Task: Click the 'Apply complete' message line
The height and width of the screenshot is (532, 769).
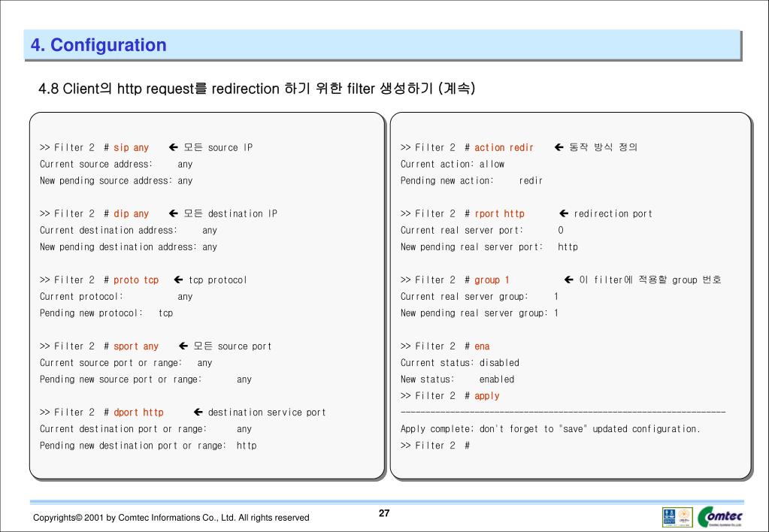Action: [x=550, y=429]
